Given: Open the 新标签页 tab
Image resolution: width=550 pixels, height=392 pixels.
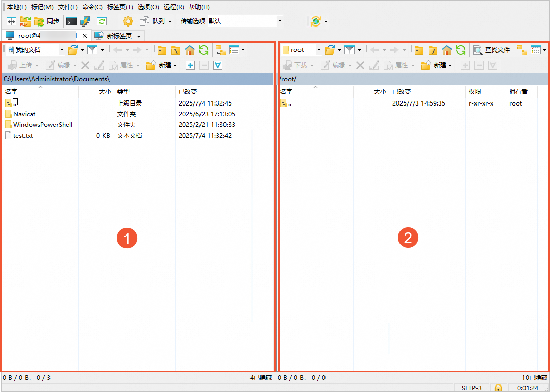Looking at the screenshot, I should click(x=118, y=36).
